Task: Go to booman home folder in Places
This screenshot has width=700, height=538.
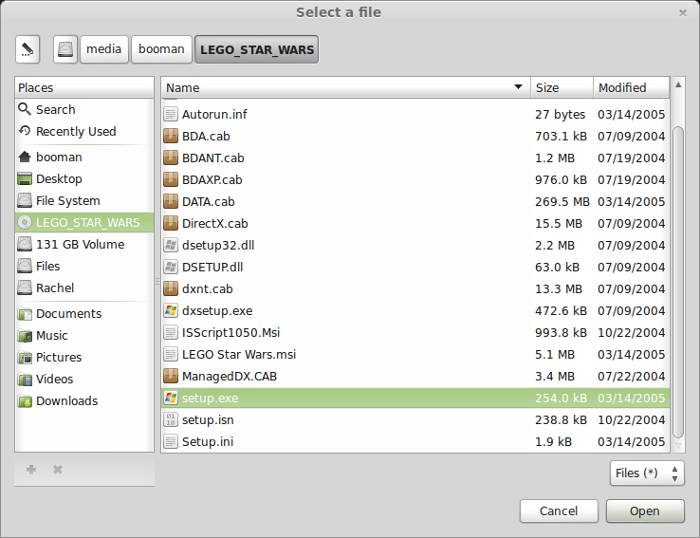Action: click(x=84, y=157)
